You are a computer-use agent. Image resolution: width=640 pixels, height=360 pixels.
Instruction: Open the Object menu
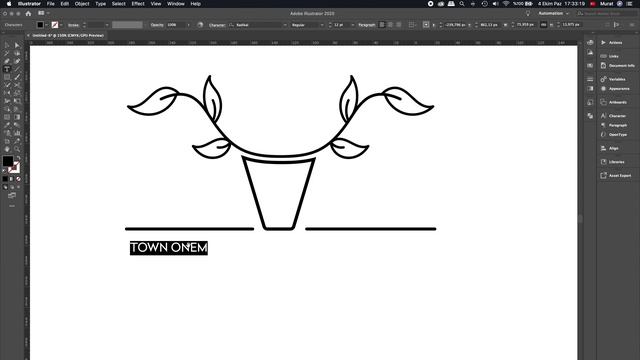coord(82,4)
